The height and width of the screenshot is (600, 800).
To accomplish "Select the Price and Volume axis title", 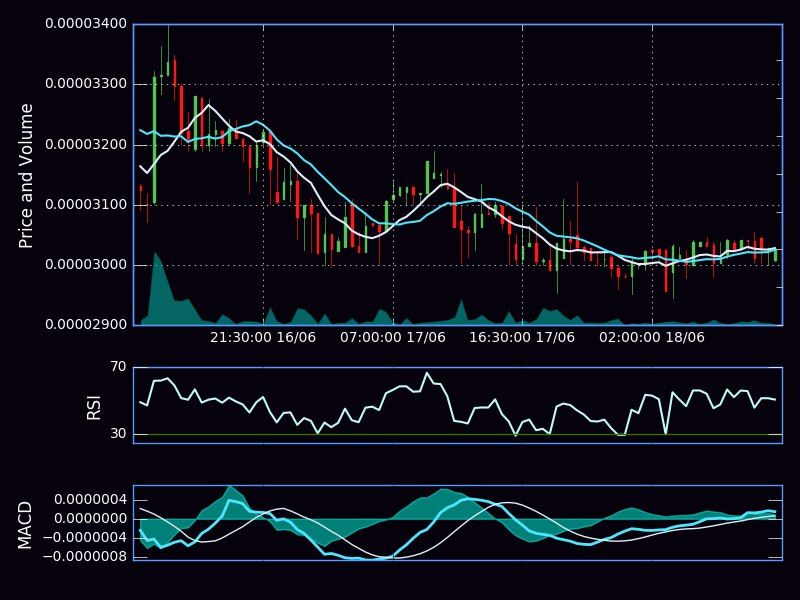I will [26, 176].
